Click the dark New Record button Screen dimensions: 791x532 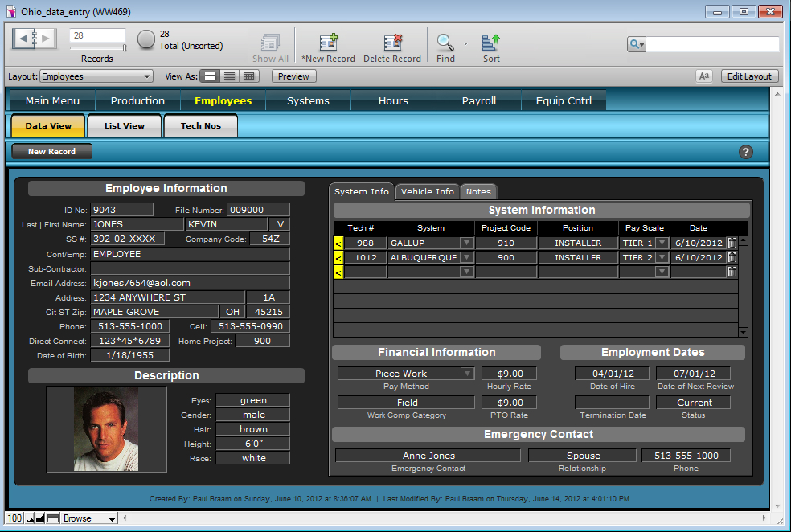52,151
